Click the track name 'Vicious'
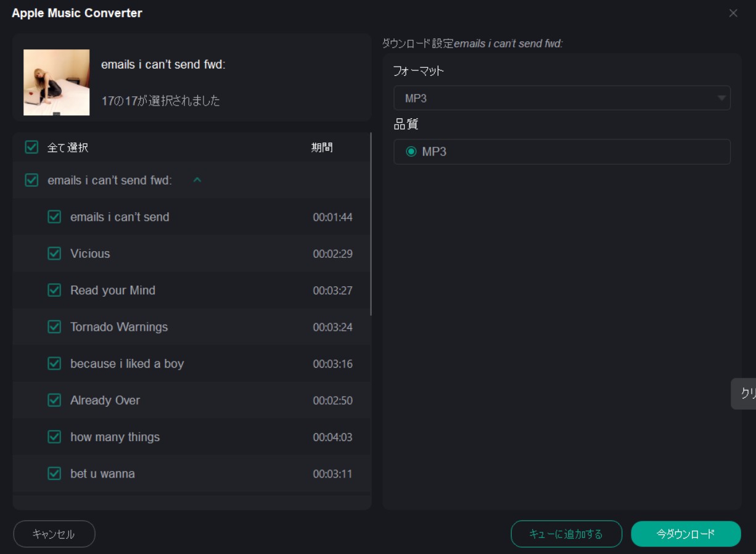The image size is (756, 554). tap(90, 254)
